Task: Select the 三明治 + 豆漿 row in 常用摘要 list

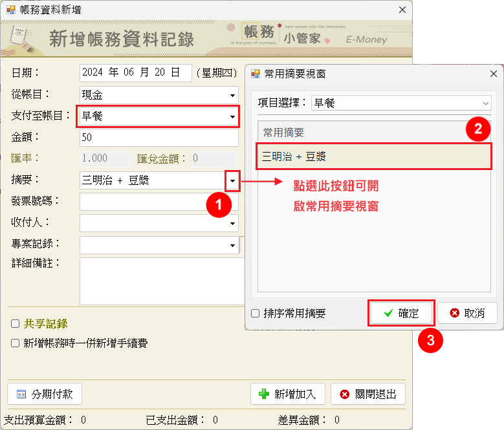Action: 374,156
